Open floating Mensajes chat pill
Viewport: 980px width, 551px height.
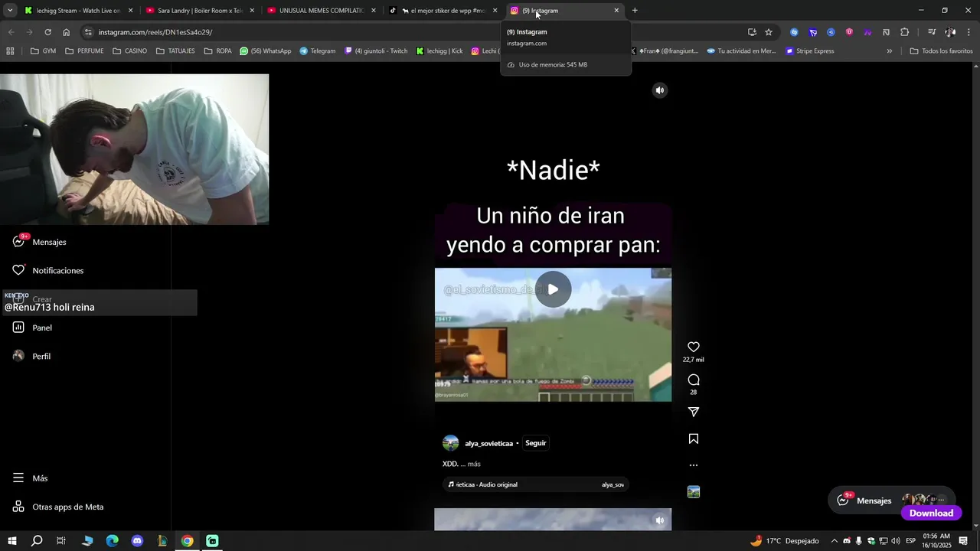click(891, 500)
